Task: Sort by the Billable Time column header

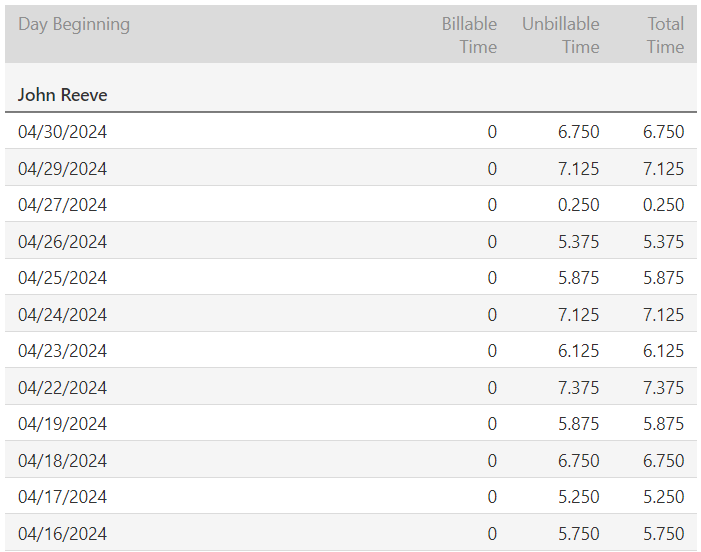Action: [x=469, y=35]
